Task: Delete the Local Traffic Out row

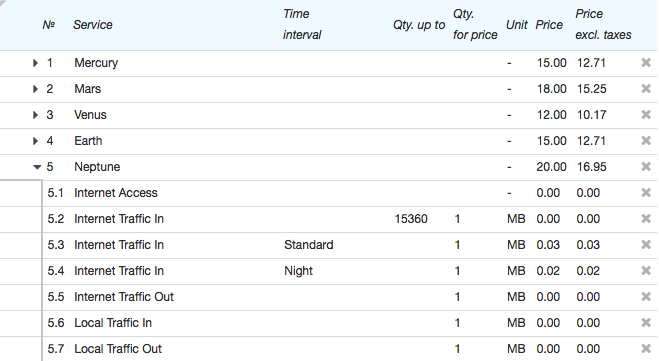Action: [646, 349]
